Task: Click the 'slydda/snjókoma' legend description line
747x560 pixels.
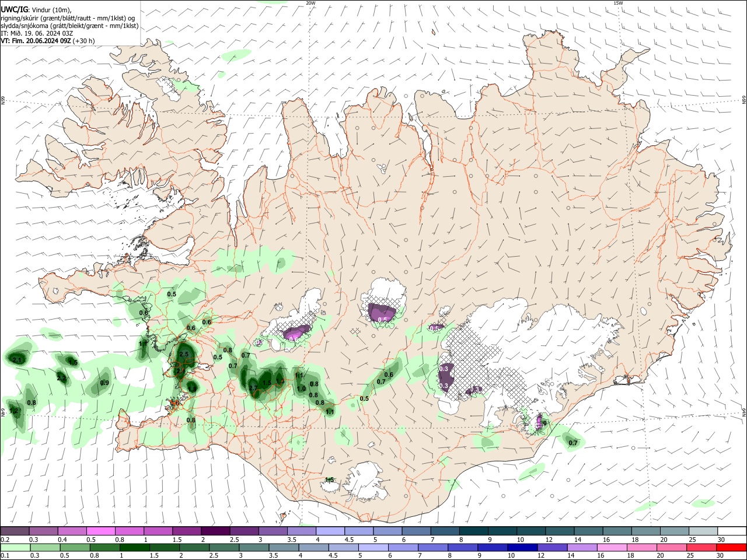Action: (69, 26)
